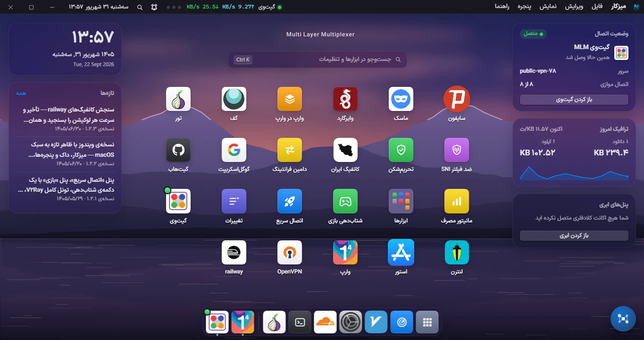The image size is (644, 340).
Task: Open the گوگل‌اسکریپت icon
Action: [x=234, y=150]
